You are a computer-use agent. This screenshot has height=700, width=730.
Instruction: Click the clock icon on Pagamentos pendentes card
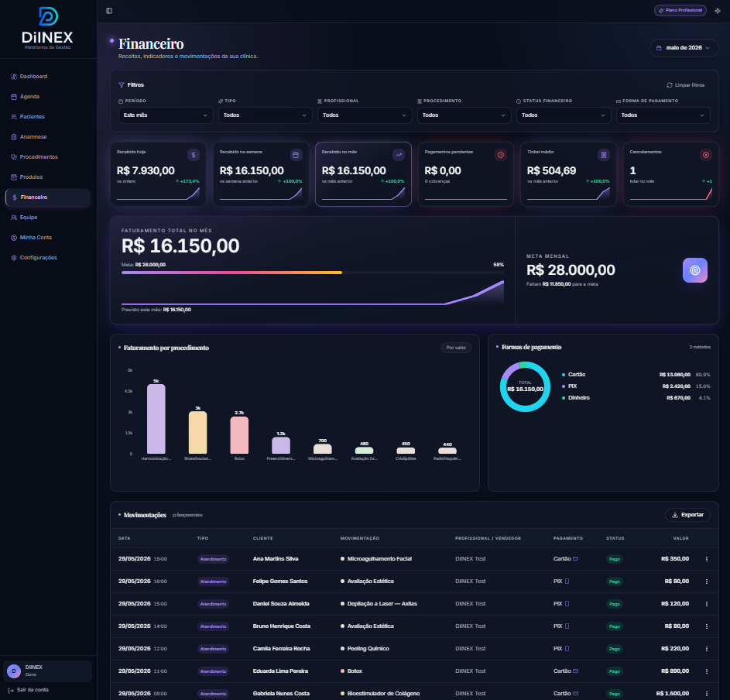(501, 155)
